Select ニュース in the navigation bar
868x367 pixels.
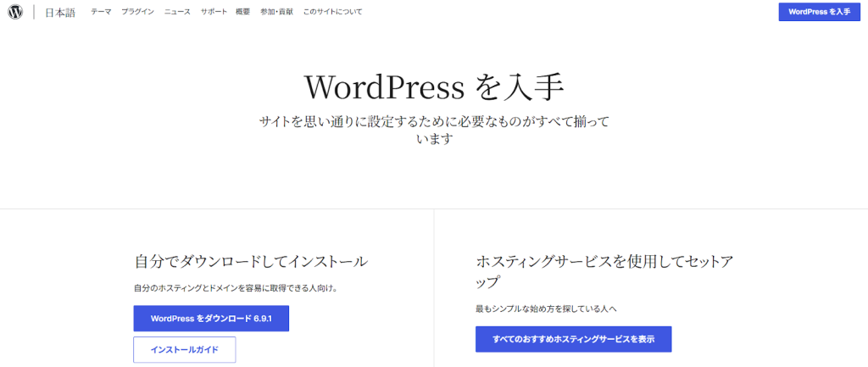coord(177,12)
